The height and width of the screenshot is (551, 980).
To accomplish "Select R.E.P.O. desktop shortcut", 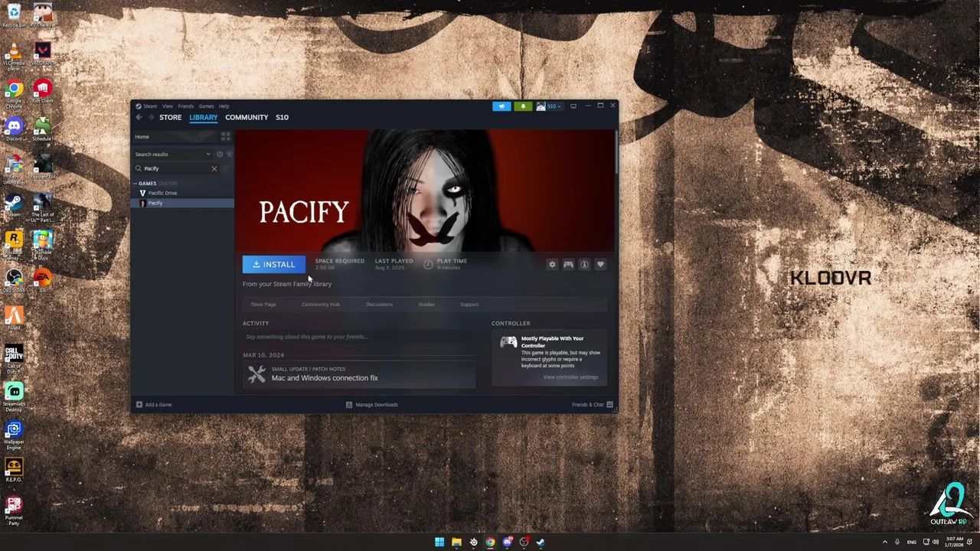I will point(14,470).
